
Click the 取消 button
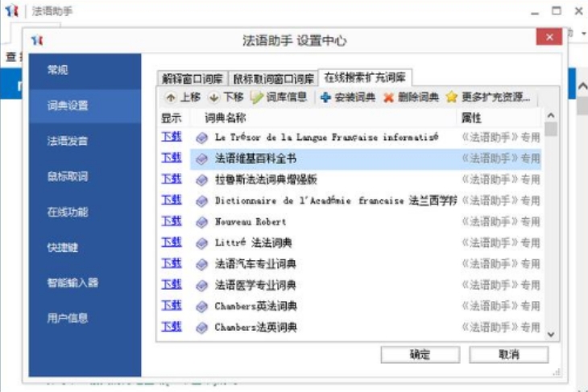508,354
